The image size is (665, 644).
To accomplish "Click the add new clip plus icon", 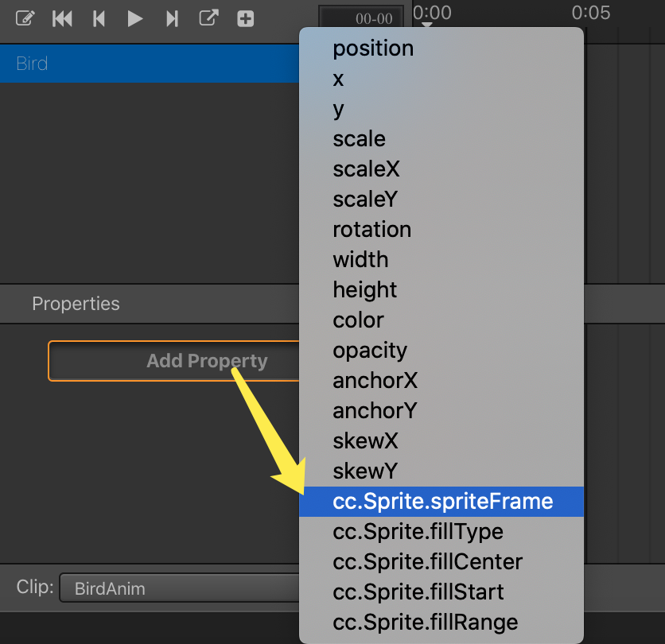I will click(245, 18).
